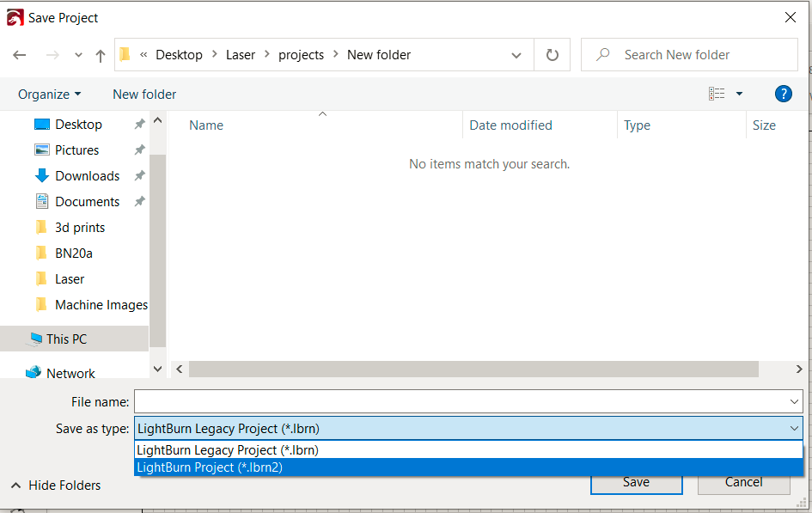Click the forward navigation arrow
This screenshot has height=513, width=812.
point(52,55)
